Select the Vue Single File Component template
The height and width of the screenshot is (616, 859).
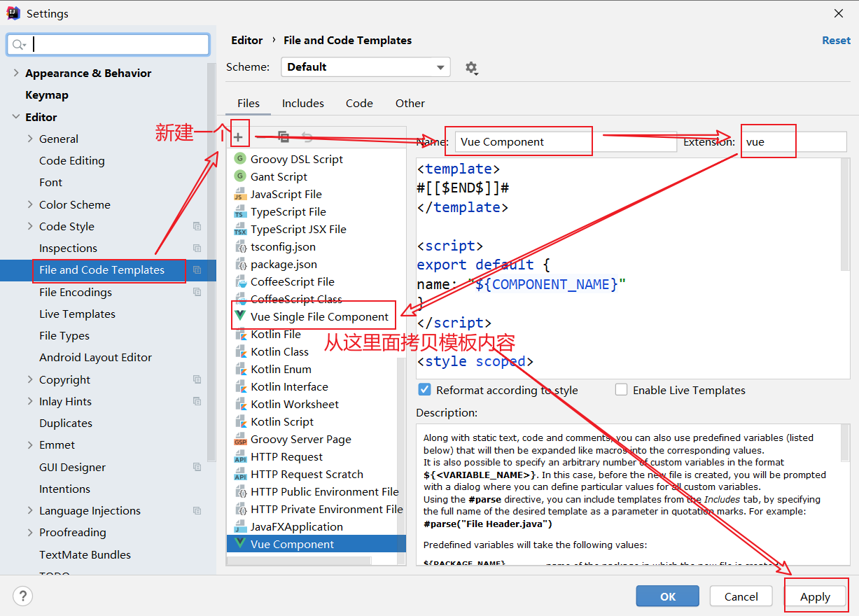[x=319, y=316]
